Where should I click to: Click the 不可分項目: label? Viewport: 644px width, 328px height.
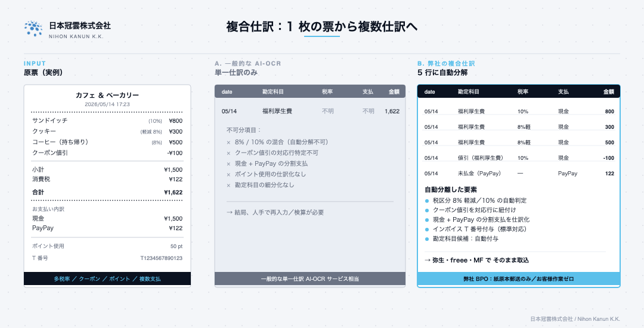click(244, 130)
